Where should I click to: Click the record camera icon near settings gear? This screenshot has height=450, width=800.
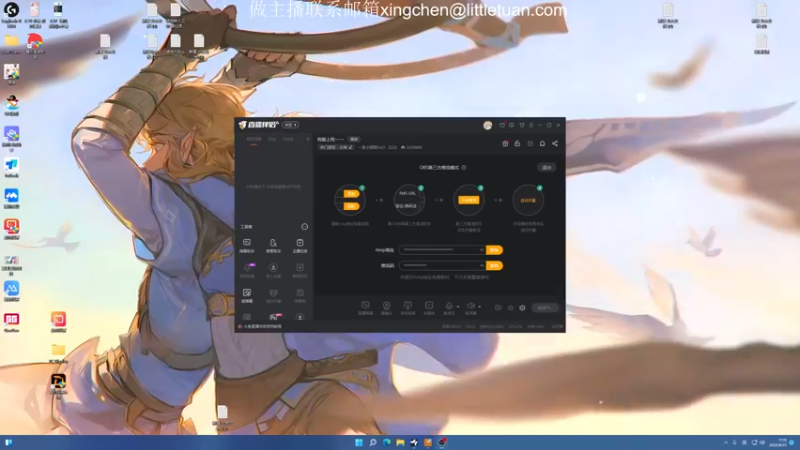(497, 308)
